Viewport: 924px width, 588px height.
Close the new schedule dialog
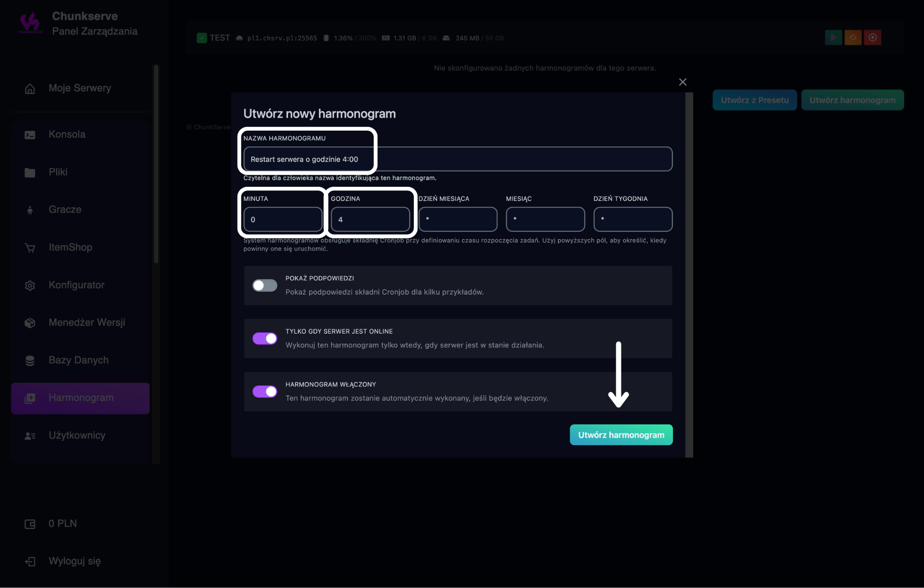tap(683, 82)
